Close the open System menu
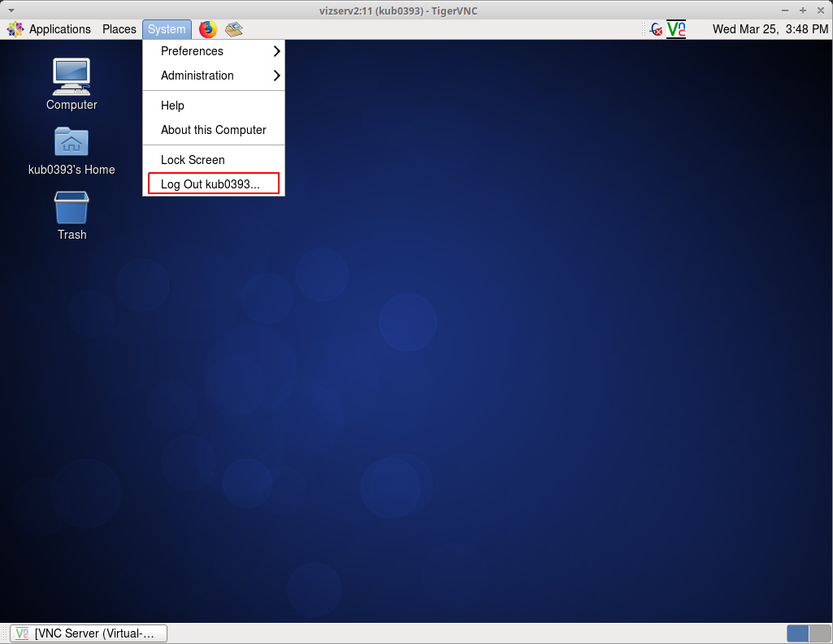Screen dimensions: 833x644 coord(167,29)
